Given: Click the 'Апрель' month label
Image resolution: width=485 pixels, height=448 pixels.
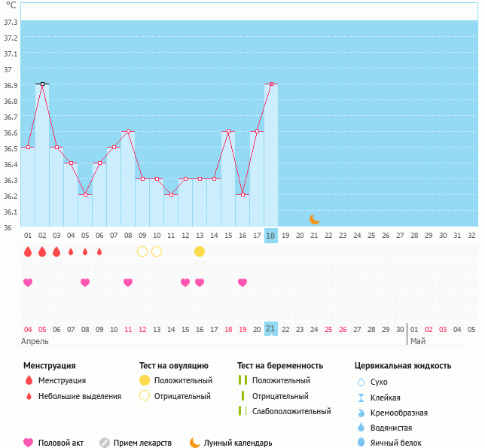Looking at the screenshot, I should coord(35,341).
